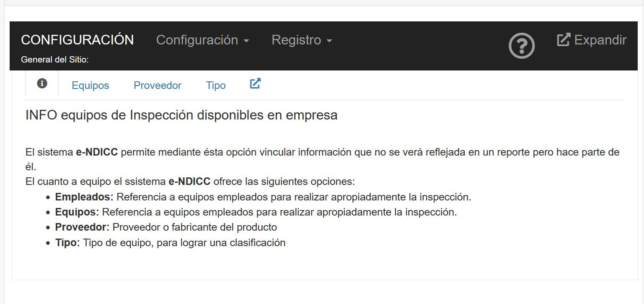
Task: Go to the Tipo tab
Action: click(x=216, y=86)
